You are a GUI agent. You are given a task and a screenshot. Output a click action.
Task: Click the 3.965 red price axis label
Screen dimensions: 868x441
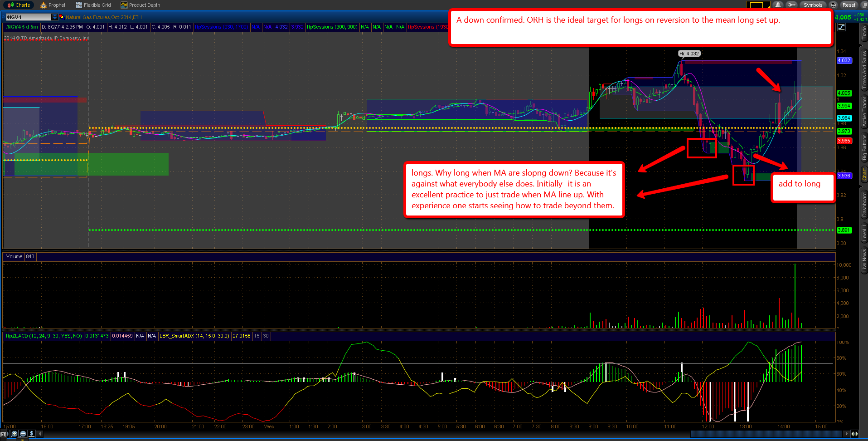point(844,141)
